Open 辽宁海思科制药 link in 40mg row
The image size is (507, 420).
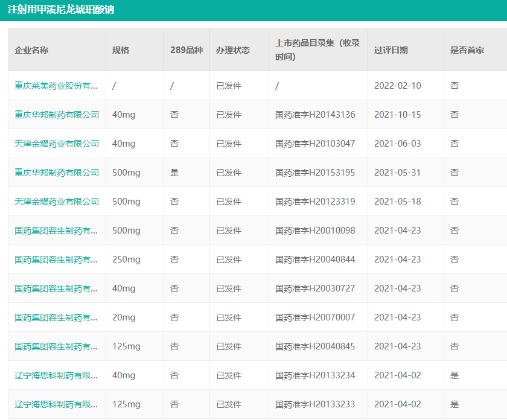coord(56,375)
